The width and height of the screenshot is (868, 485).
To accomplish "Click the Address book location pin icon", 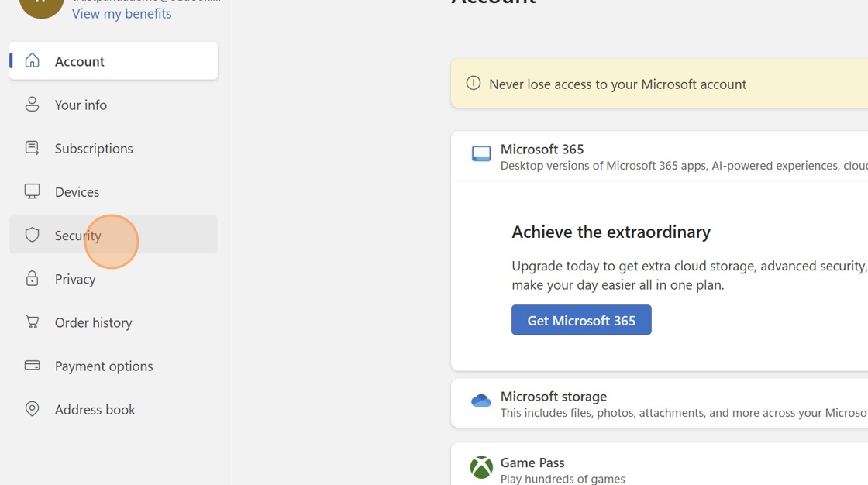I will click(x=32, y=408).
